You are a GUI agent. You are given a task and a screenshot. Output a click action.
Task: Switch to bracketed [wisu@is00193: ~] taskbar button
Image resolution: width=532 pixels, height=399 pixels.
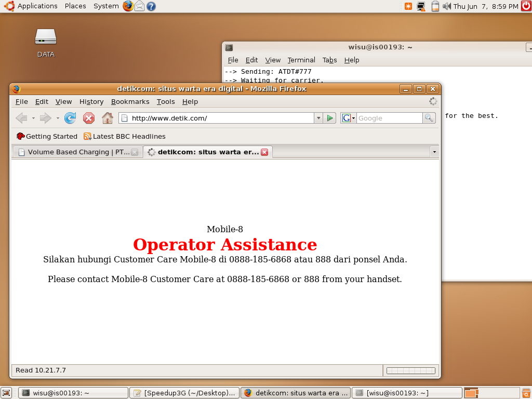(407, 393)
